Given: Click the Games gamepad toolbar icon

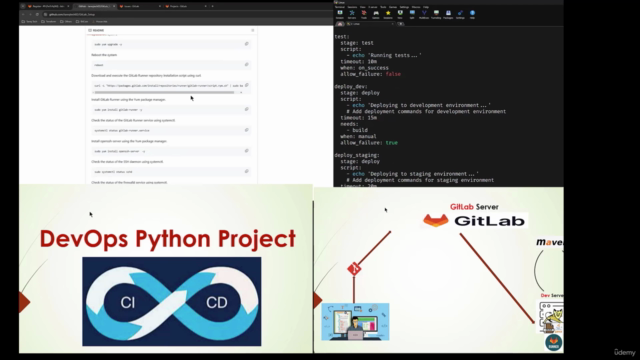Looking at the screenshot, I should pyautogui.click(x=376, y=14).
